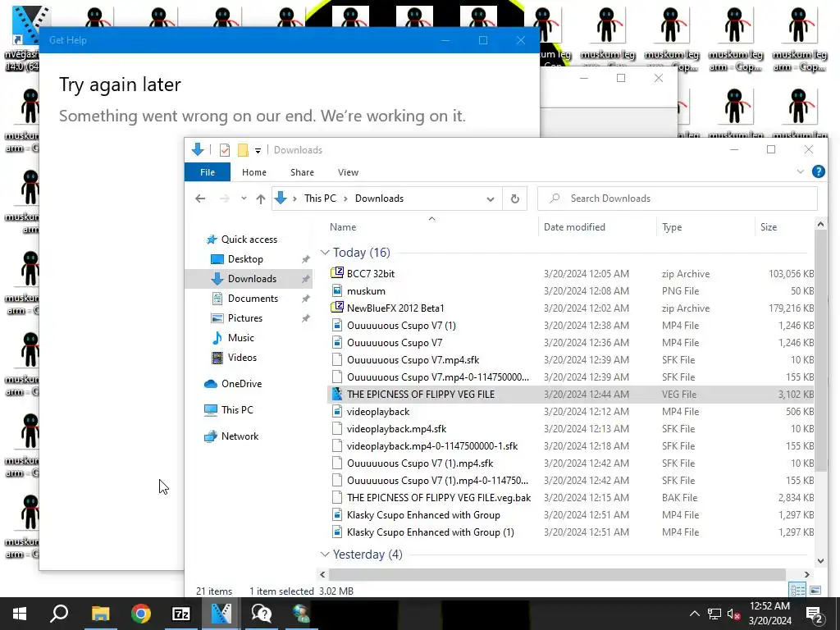The image size is (840, 630).
Task: Click the horizontal scrollbar right arrow
Action: [x=807, y=574]
